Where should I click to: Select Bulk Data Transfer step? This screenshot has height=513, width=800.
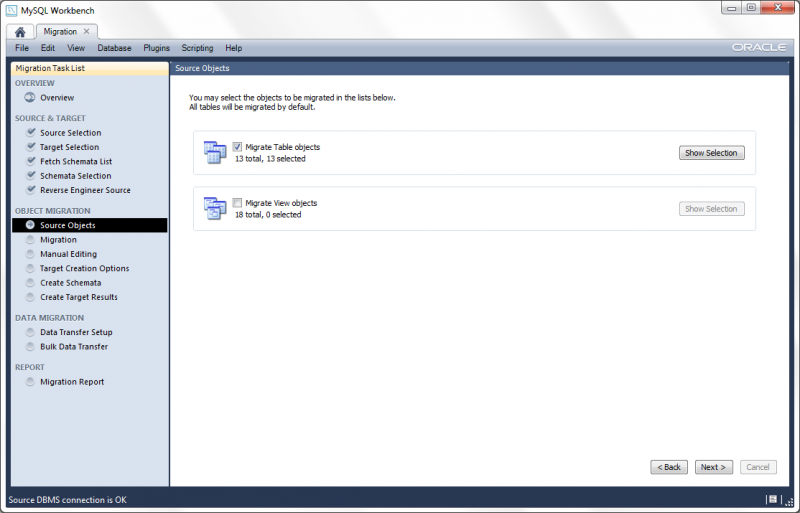(x=74, y=347)
